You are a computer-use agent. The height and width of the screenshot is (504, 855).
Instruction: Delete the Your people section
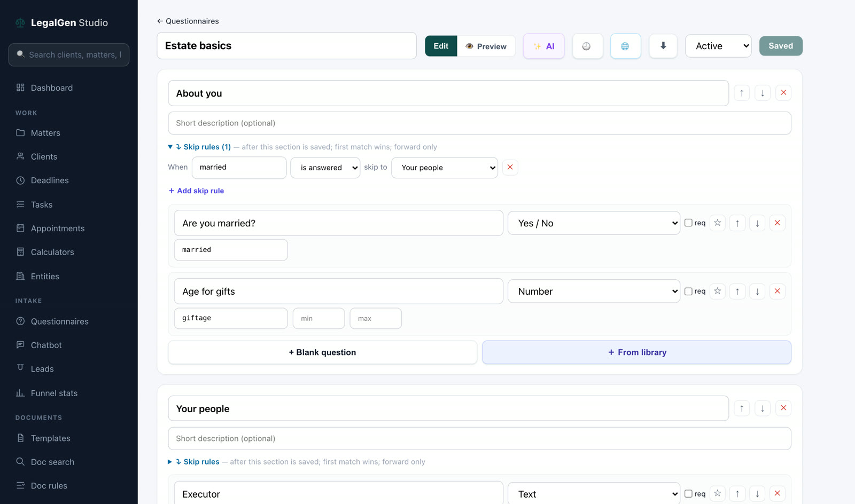(783, 408)
